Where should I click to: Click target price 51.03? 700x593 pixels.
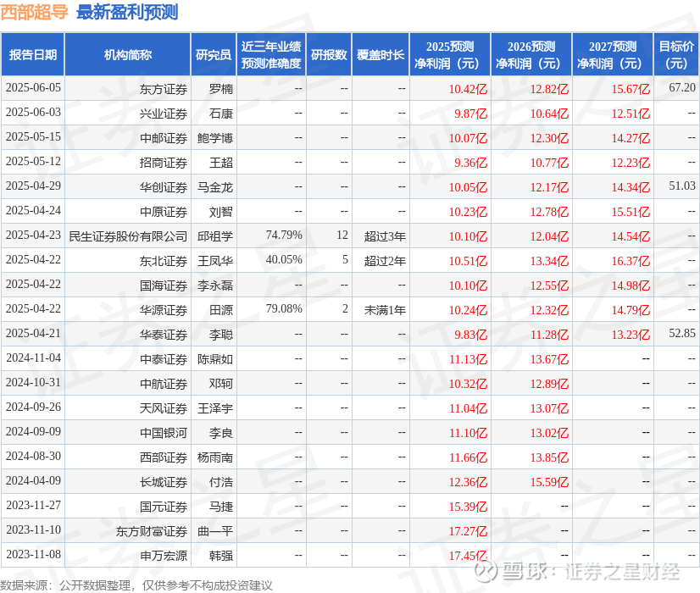pyautogui.click(x=681, y=186)
